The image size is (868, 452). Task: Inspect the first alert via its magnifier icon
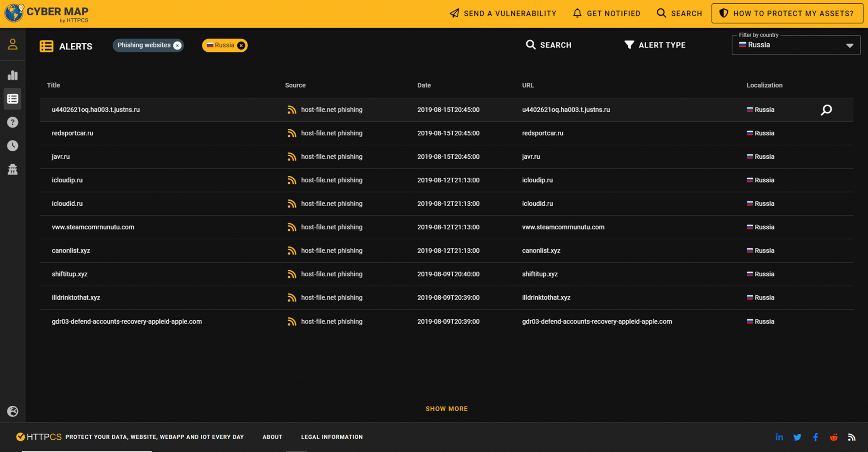826,110
